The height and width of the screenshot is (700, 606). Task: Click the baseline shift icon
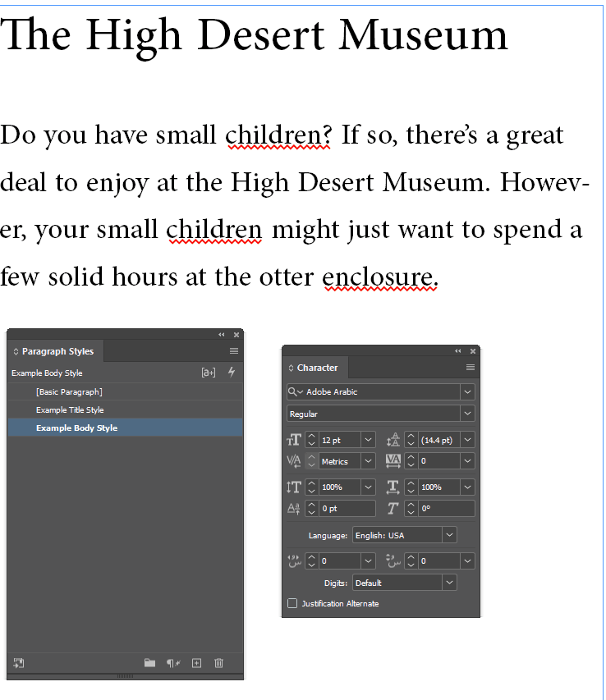coord(294,509)
